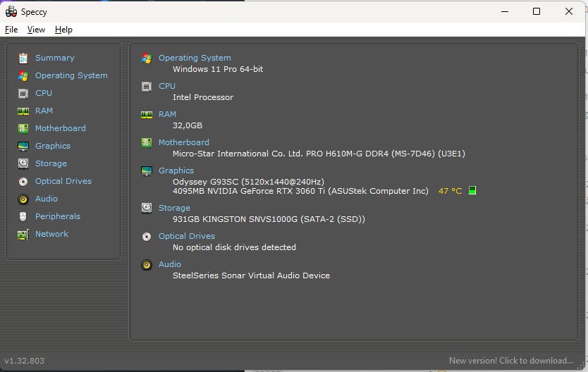This screenshot has height=372, width=588.
Task: Click the Motherboard icon in summary panel
Action: [147, 143]
